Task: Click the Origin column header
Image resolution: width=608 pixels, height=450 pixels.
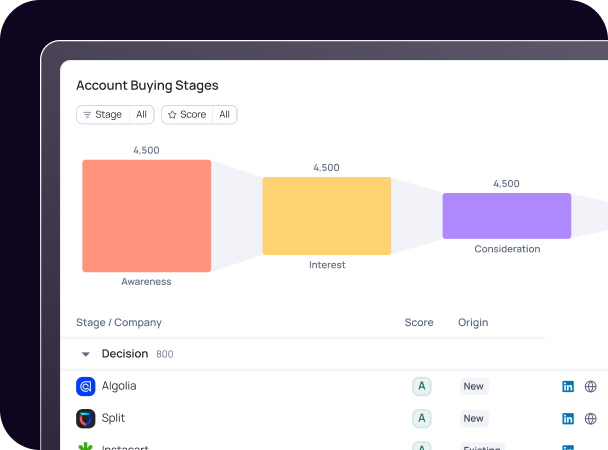Action: 473,322
